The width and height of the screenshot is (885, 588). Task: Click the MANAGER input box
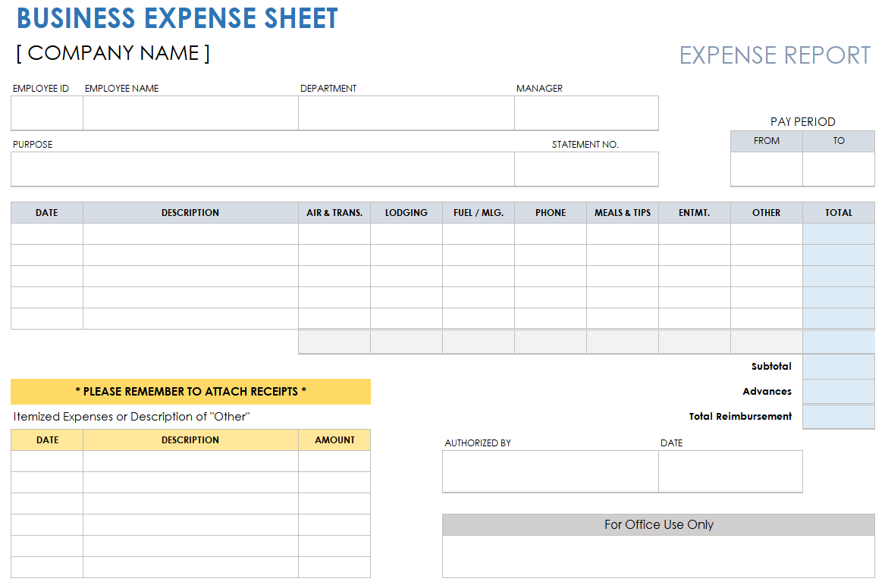(x=585, y=113)
